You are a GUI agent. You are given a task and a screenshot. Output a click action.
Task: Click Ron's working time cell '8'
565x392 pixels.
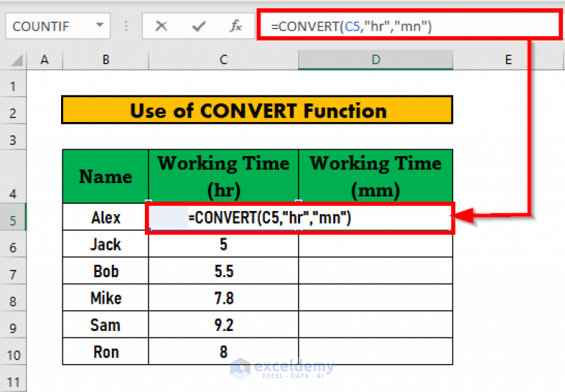point(224,352)
